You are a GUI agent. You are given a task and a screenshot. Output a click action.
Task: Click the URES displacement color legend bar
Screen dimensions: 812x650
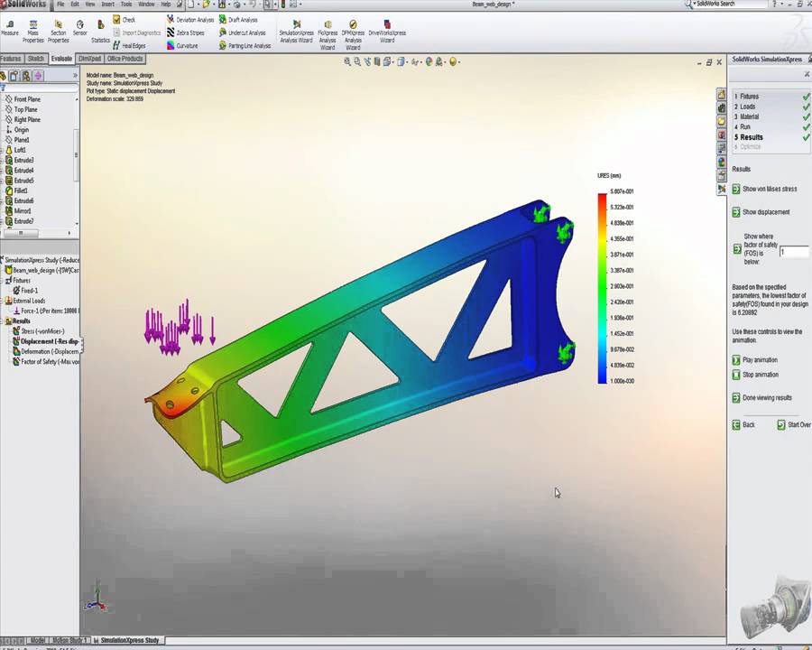tap(602, 288)
